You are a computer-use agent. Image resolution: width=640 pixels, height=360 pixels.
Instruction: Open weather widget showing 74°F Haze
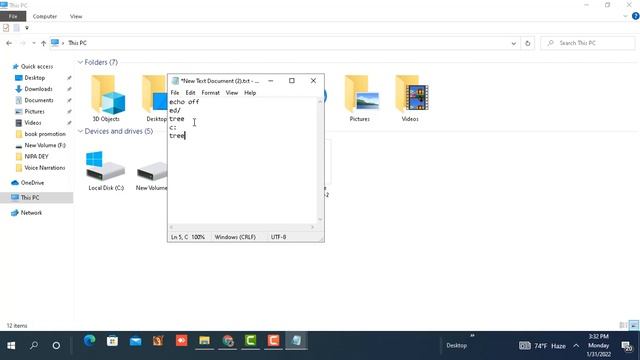pos(542,346)
